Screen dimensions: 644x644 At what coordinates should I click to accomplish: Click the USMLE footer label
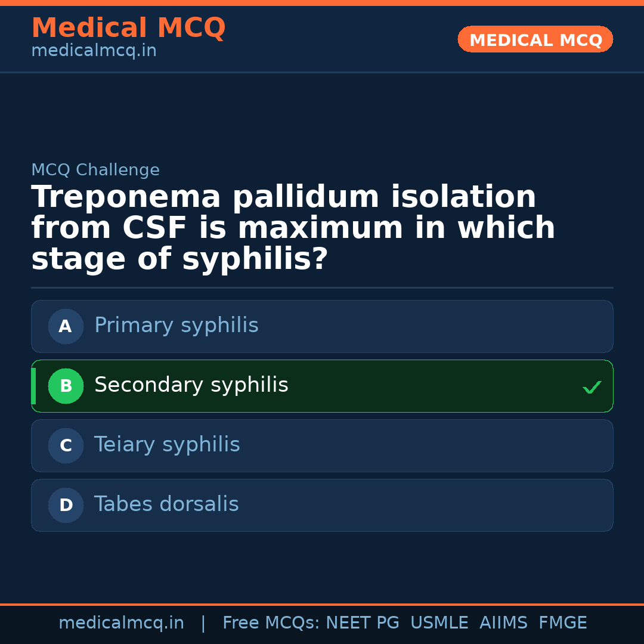point(439,623)
